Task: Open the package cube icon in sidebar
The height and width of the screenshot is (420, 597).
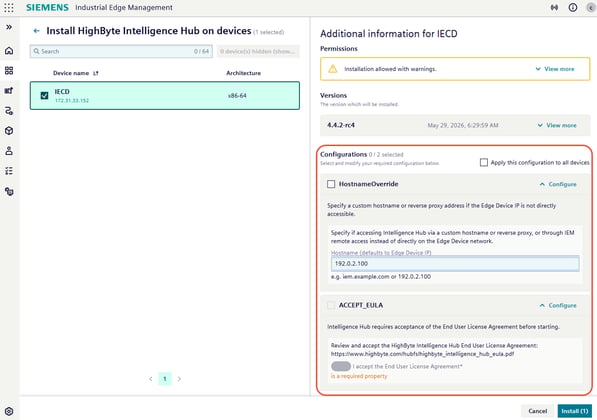Action: [9, 131]
